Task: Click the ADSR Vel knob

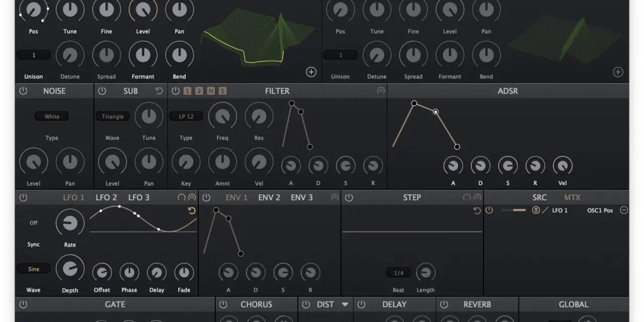Action: tap(562, 166)
